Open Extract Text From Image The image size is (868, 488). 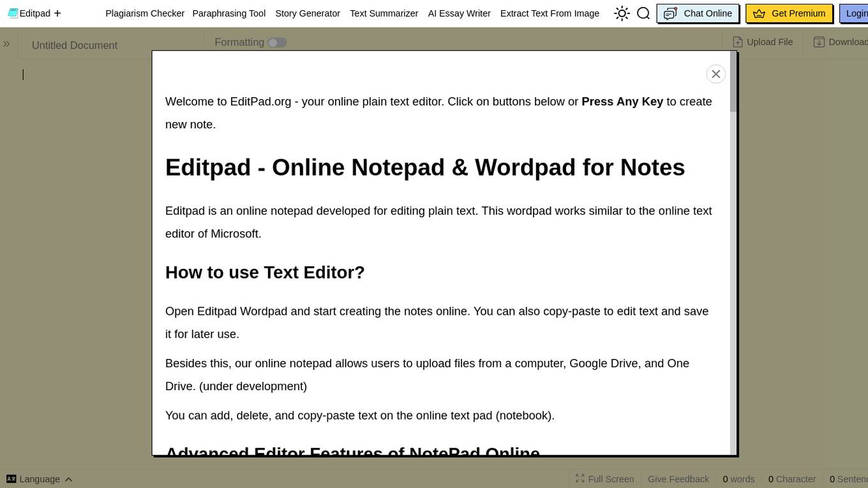[550, 13]
